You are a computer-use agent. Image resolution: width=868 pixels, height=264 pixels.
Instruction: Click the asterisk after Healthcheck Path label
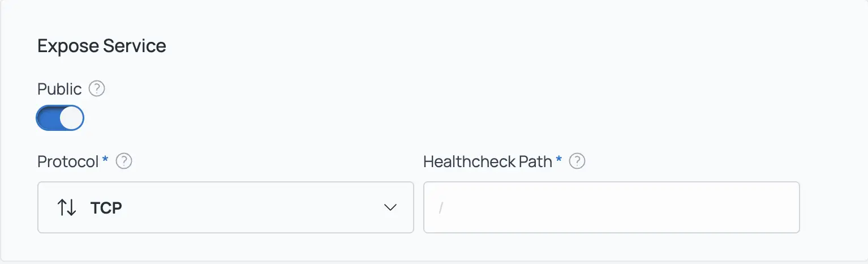559,161
